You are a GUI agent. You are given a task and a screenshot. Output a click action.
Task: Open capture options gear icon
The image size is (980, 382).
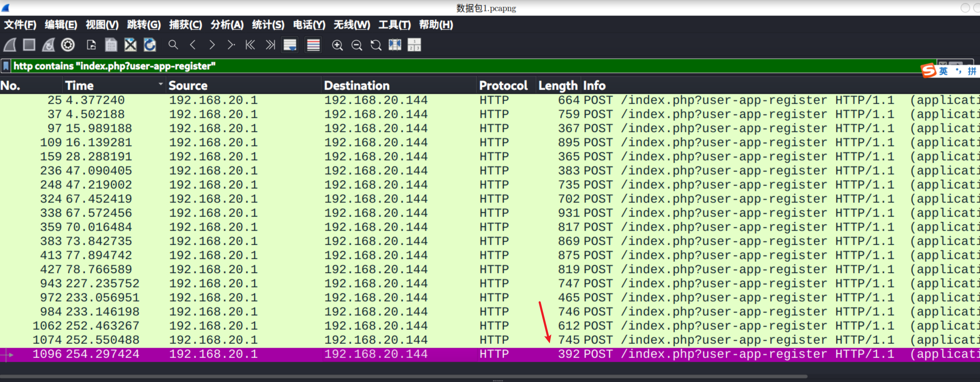click(x=68, y=45)
